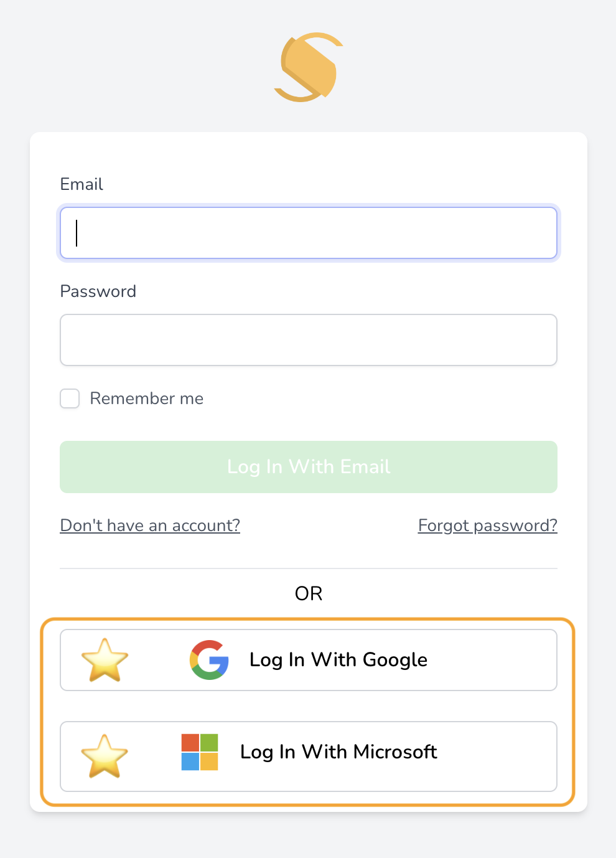Click the Log In With Google text
The height and width of the screenshot is (858, 616).
pyautogui.click(x=338, y=660)
